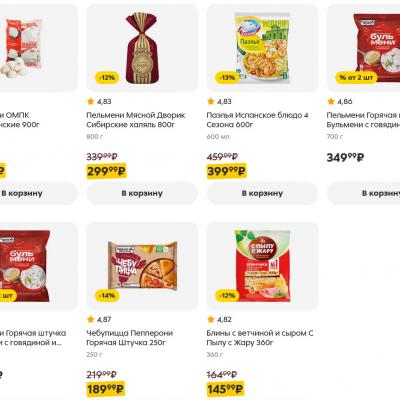Add Бульмени с говядиной to cart

pyautogui.click(x=364, y=193)
